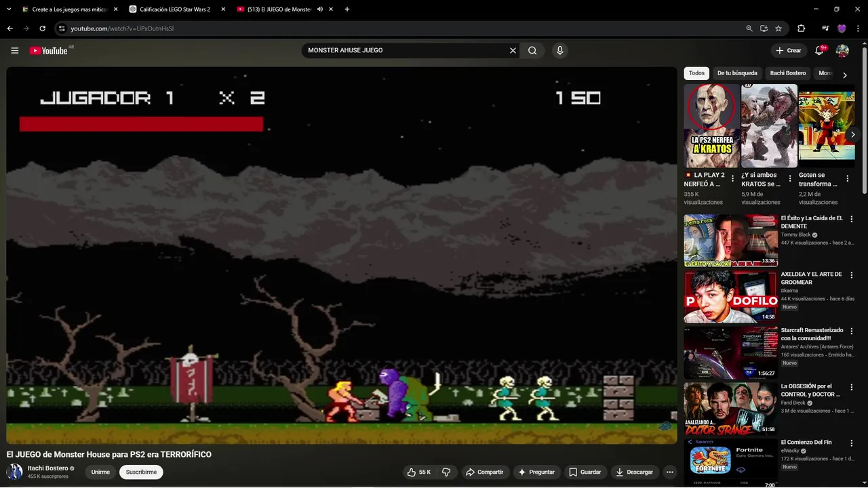Screen dimensions: 868x488
Task: Open options for Goten se transforma short
Action: (x=847, y=179)
